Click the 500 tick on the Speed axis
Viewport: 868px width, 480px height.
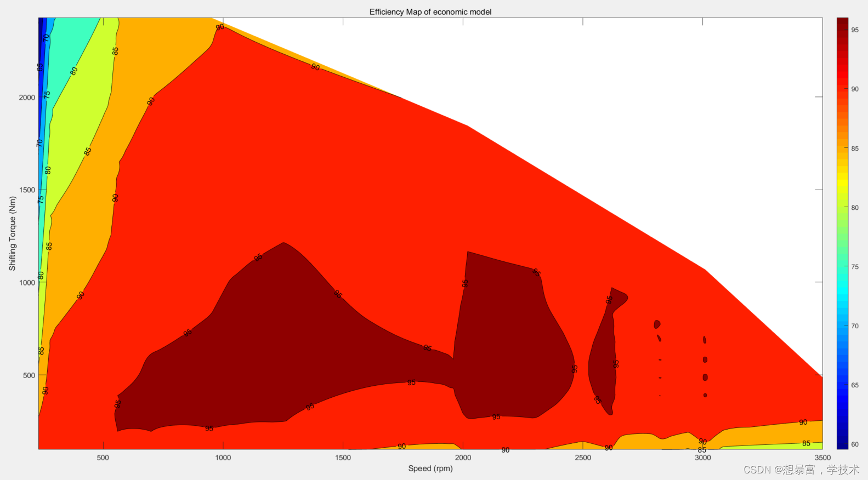pos(103,458)
